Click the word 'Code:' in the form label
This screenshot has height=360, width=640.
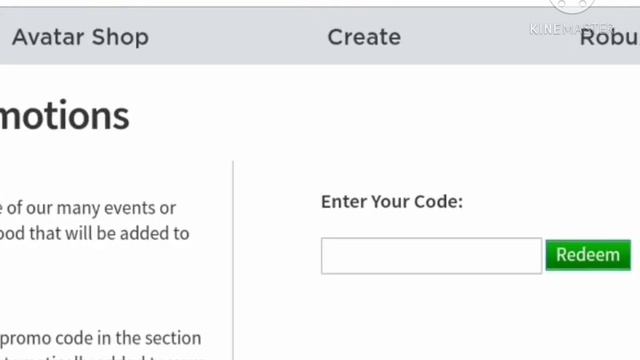[x=438, y=202]
